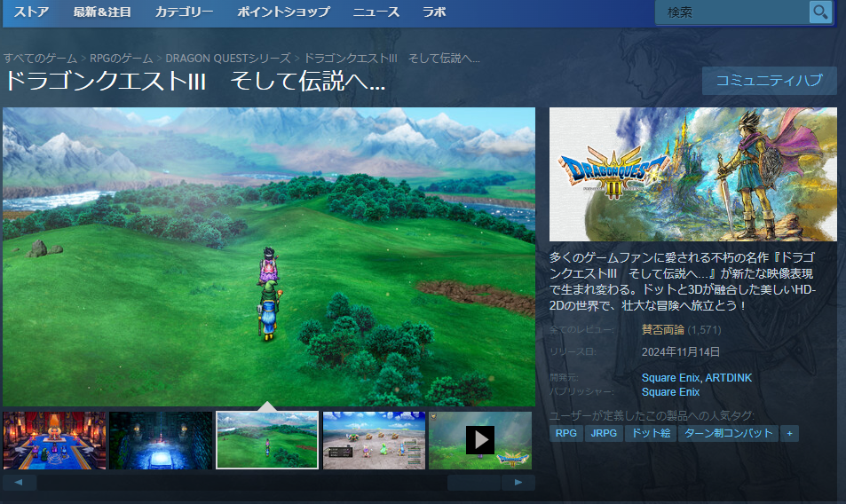Viewport: 846px width, 504px height.
Task: Open the カテゴリー menu
Action: click(184, 12)
